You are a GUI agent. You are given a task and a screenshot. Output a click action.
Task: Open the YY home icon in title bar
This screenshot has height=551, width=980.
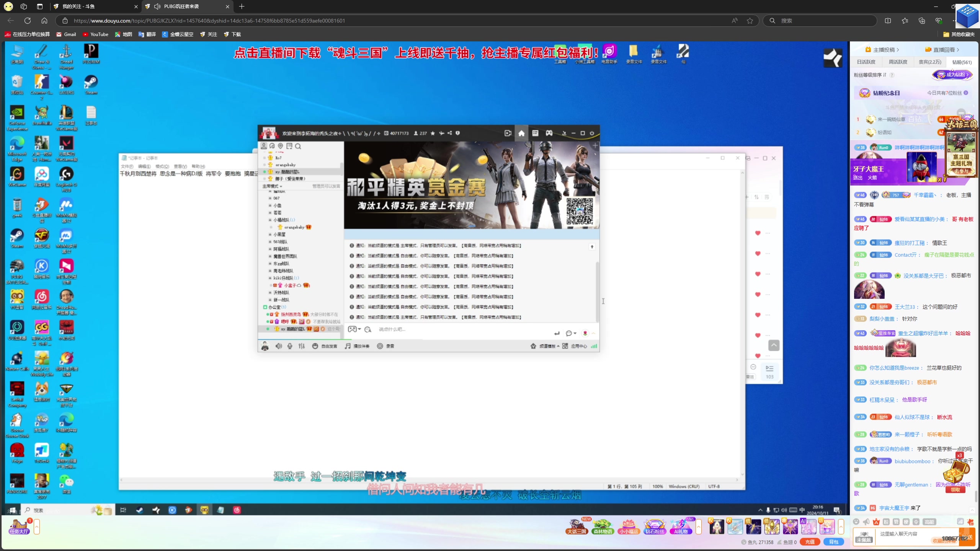point(521,133)
